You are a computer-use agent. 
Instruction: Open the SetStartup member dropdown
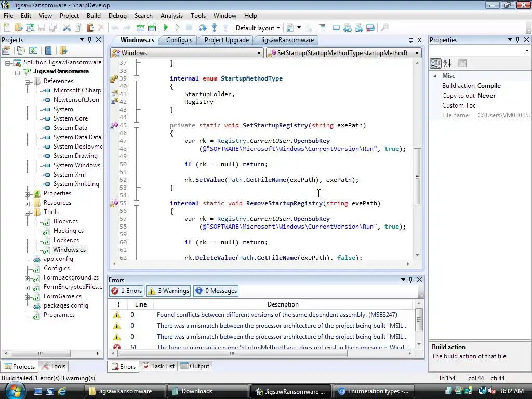(x=344, y=53)
